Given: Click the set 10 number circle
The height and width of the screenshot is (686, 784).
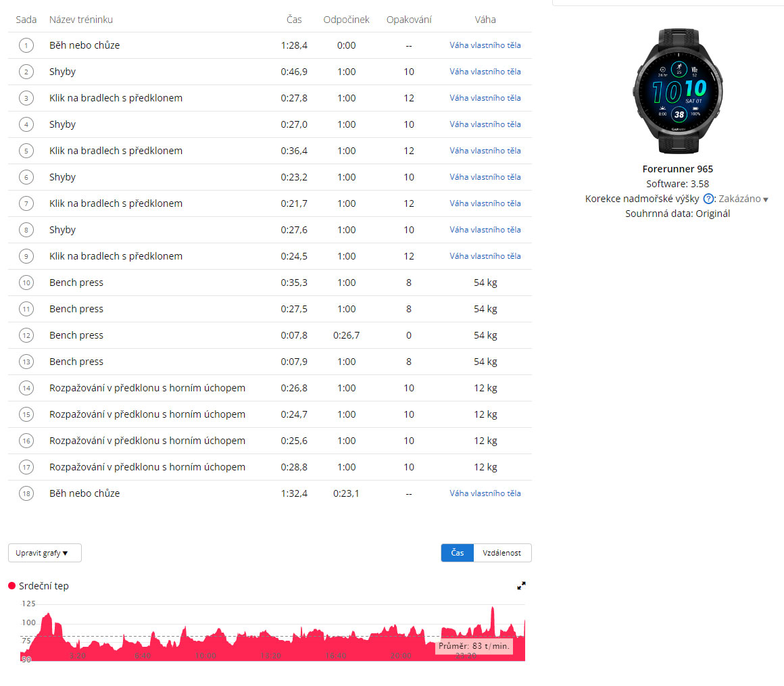Looking at the screenshot, I should pos(26,283).
